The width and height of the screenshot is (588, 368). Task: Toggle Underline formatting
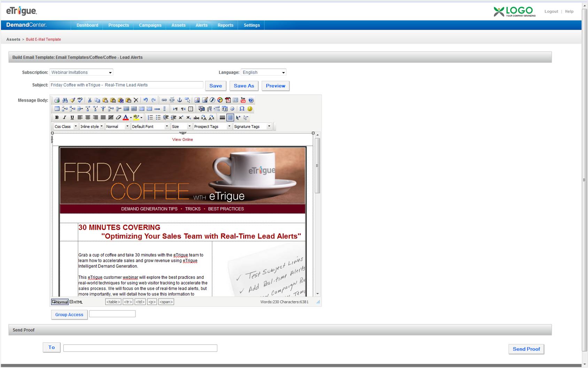(x=72, y=118)
